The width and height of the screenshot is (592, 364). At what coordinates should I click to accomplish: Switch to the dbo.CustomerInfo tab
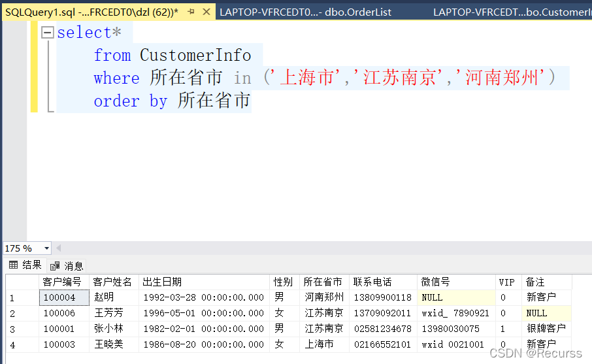click(x=512, y=12)
